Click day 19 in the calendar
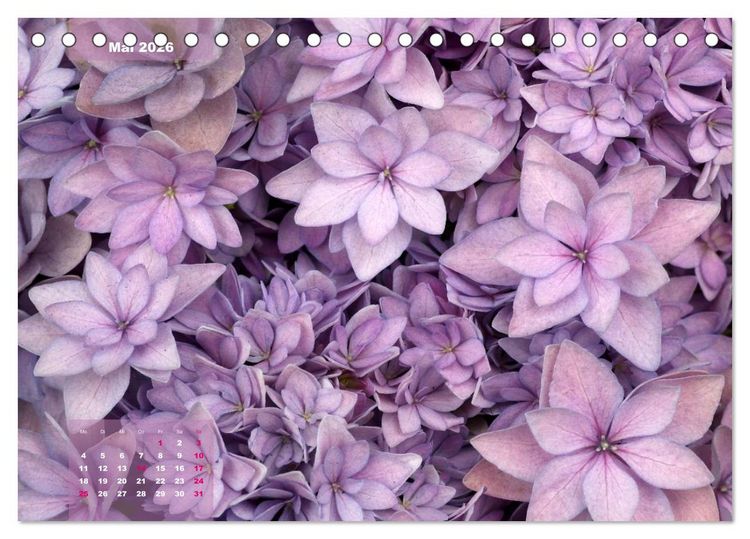 click(x=103, y=481)
